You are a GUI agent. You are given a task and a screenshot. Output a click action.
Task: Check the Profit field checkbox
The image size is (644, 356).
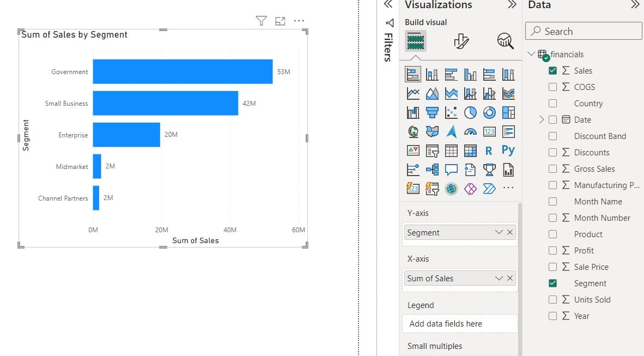pos(552,250)
